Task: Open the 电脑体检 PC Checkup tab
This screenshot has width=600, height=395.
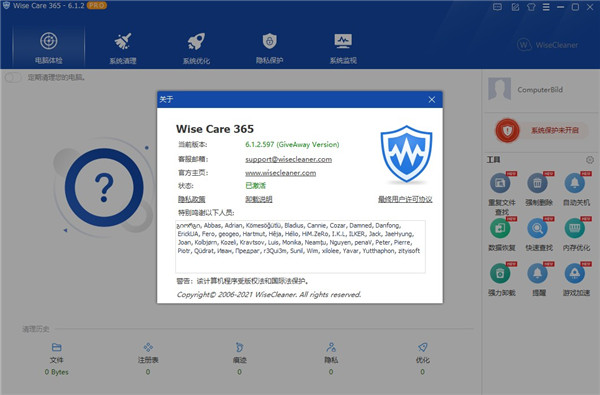Action: tap(49, 47)
